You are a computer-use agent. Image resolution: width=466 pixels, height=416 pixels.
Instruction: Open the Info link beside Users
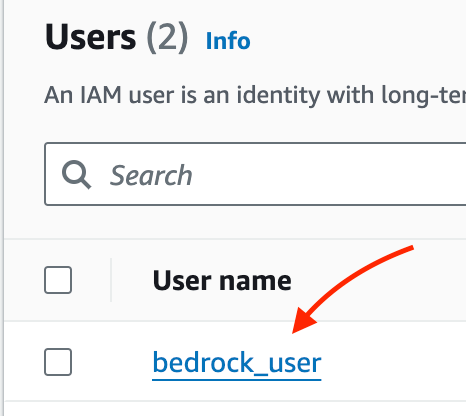(228, 41)
